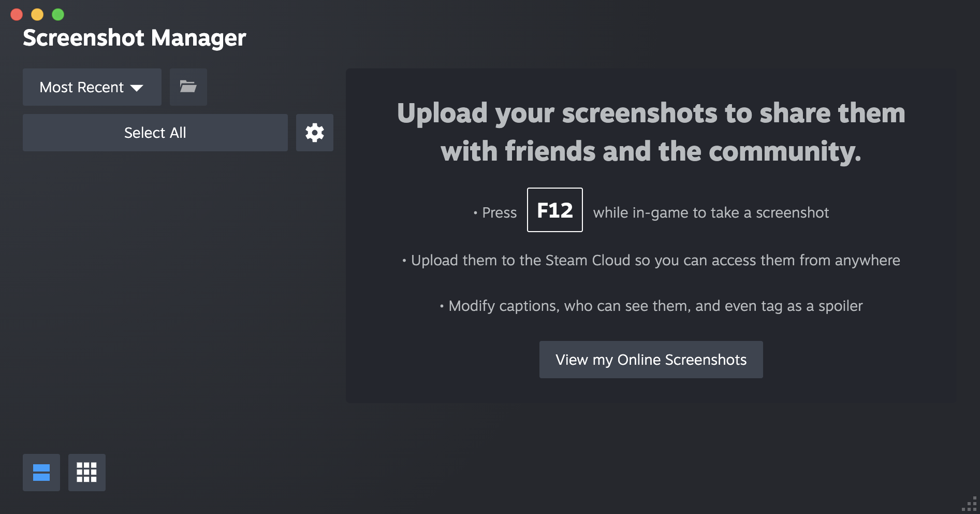Image resolution: width=980 pixels, height=514 pixels.
Task: Maximize the window with the green button
Action: [x=58, y=15]
